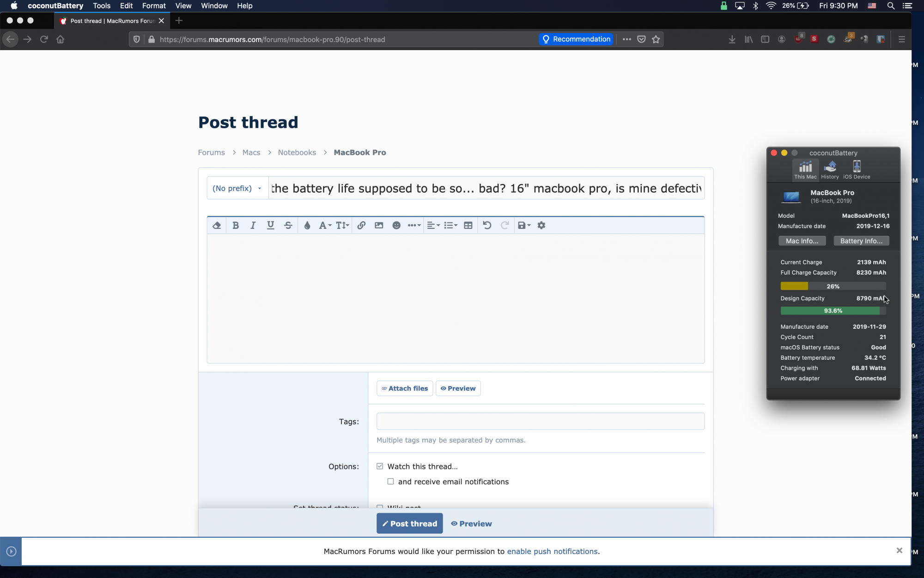Click the Recommendation button in address bar
This screenshot has width=924, height=578.
576,39
